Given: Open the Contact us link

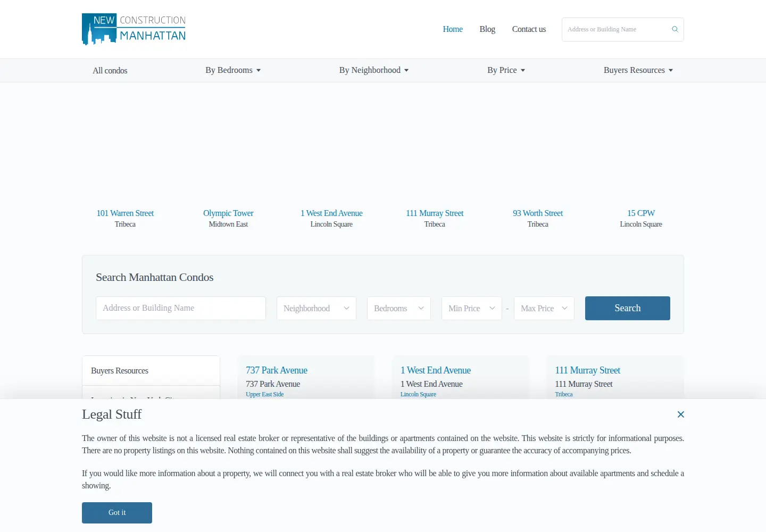Looking at the screenshot, I should click(529, 29).
